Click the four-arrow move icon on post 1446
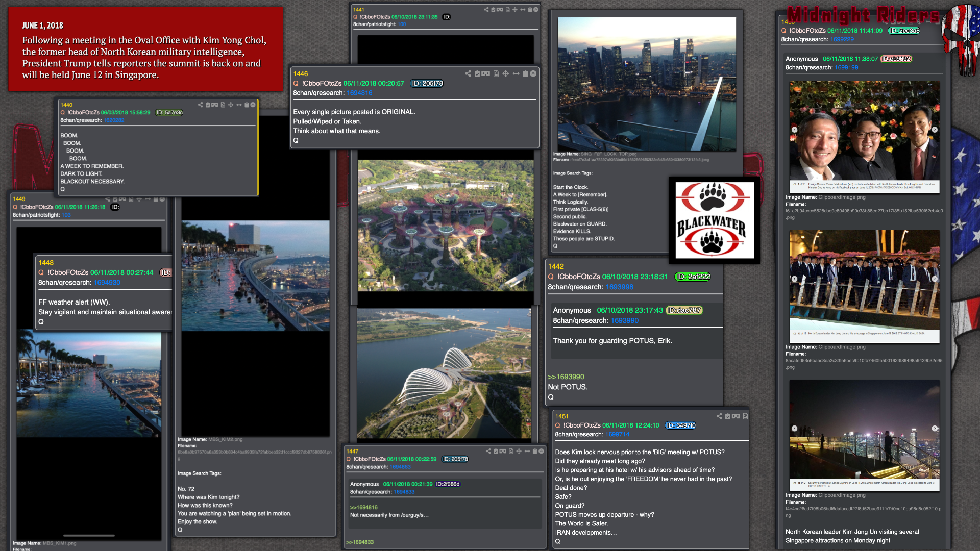This screenshot has height=551, width=980. click(x=506, y=73)
